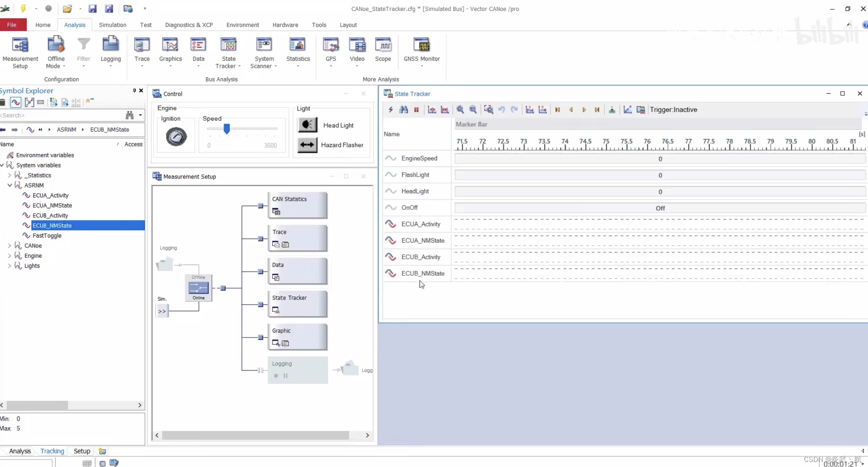Toggle the Hazard Flasher switch
Image resolution: width=868 pixels, height=467 pixels.
308,145
